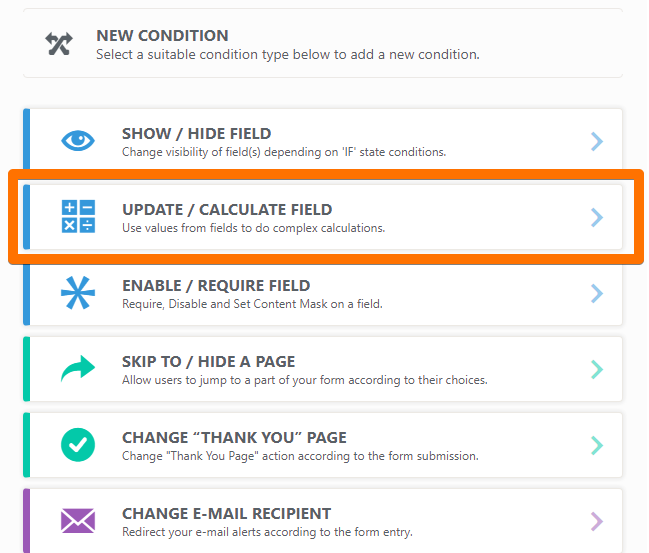Screen dimensions: 649x553
Task: Pick the Enable / Require Field title
Action: coord(216,286)
